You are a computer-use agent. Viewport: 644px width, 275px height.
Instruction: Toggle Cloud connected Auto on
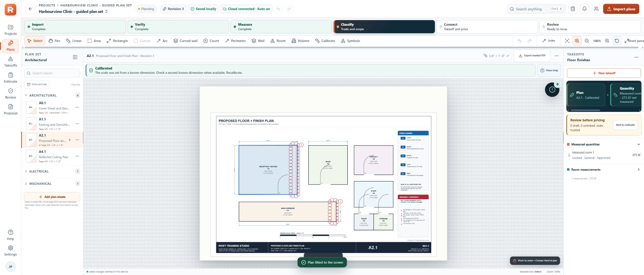[246, 9]
